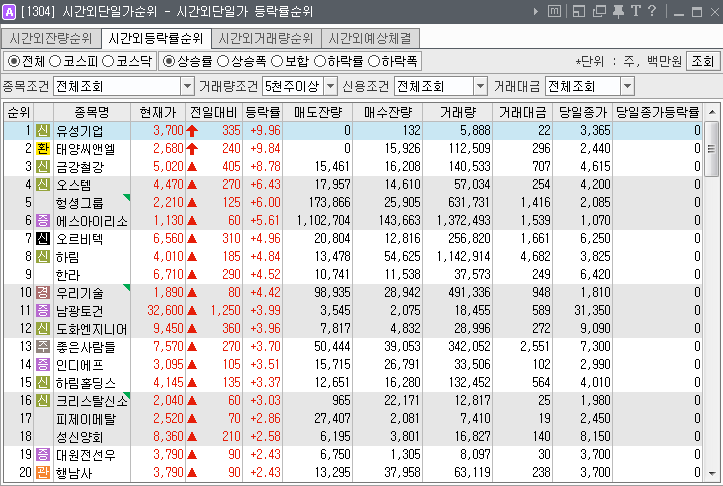This screenshot has height=486, width=723.
Task: Click 하림 volume 1,142,914
Action: 464,256
